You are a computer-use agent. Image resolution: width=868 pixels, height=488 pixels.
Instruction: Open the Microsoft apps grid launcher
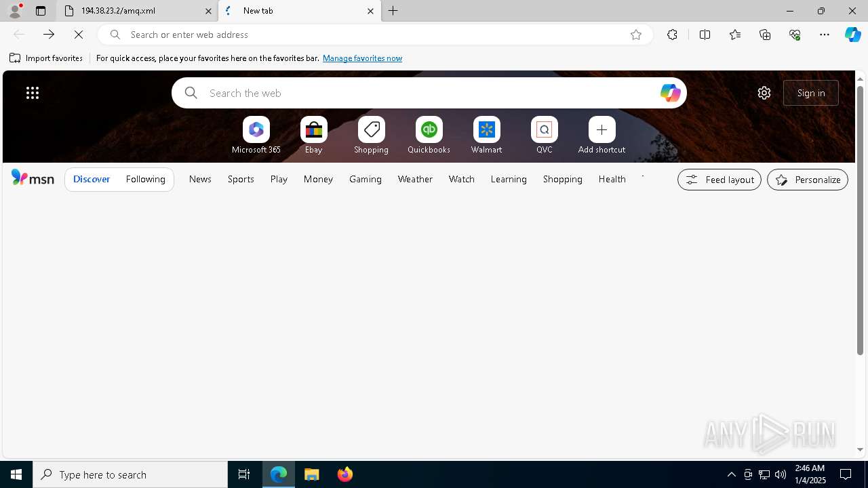[x=33, y=93]
